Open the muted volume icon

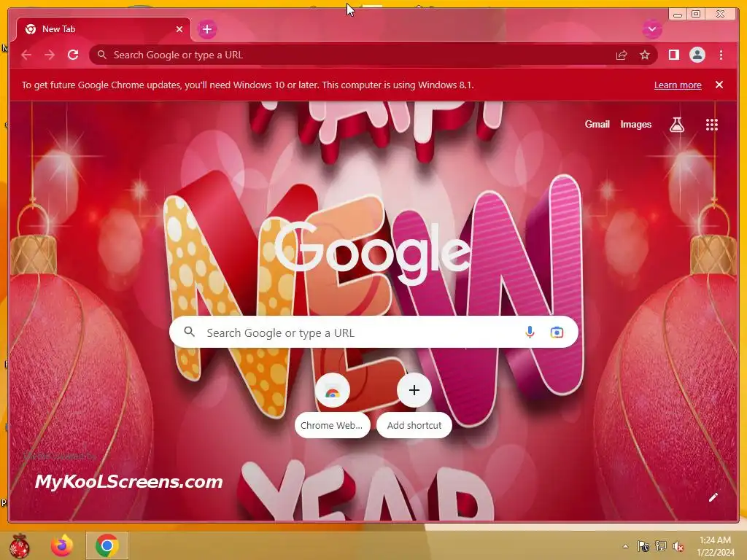coord(678,547)
